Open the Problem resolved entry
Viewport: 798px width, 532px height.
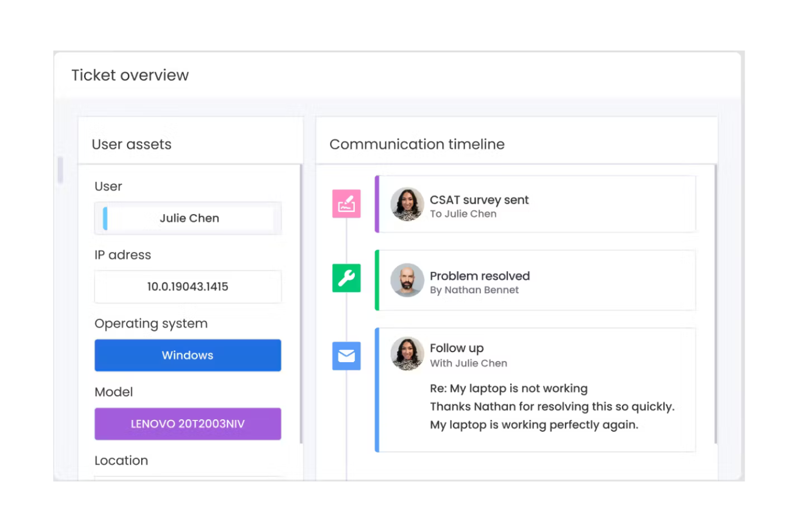pos(535,280)
